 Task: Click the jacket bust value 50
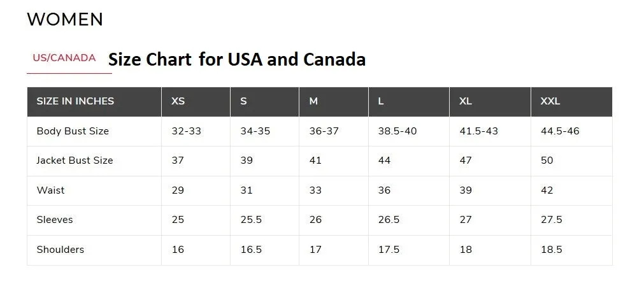547,161
